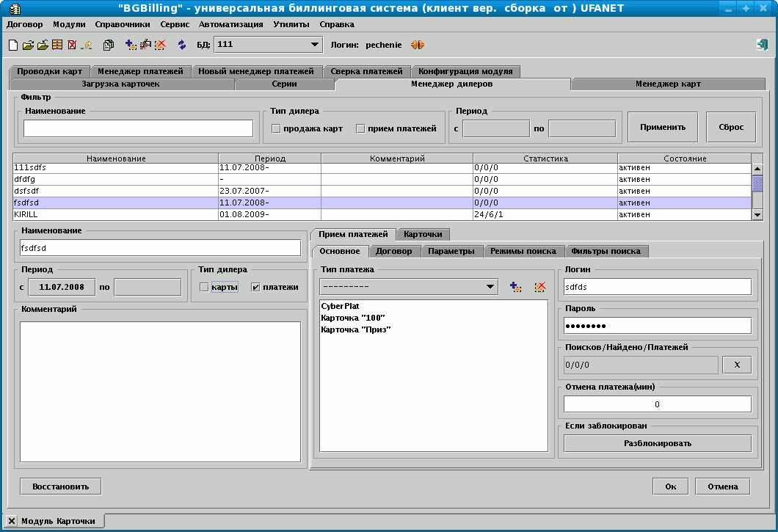Add a payment type with the plus icon
Viewport: 778px width, 532px height.
coord(515,286)
